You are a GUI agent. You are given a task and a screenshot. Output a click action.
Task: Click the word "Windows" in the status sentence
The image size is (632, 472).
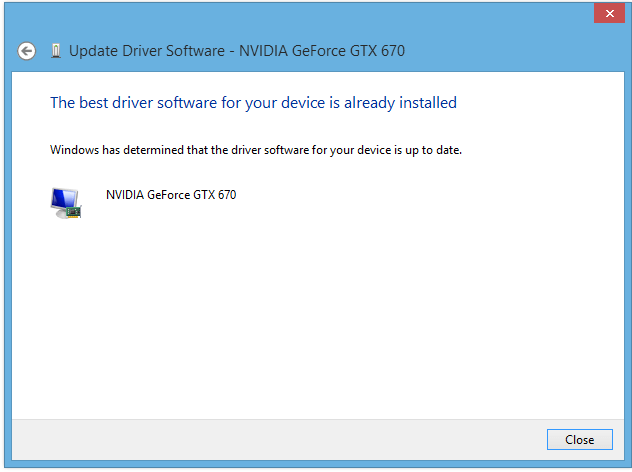point(74,150)
